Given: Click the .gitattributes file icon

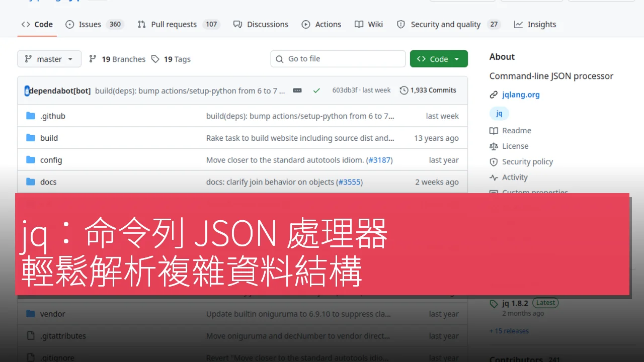Looking at the screenshot, I should (31, 336).
